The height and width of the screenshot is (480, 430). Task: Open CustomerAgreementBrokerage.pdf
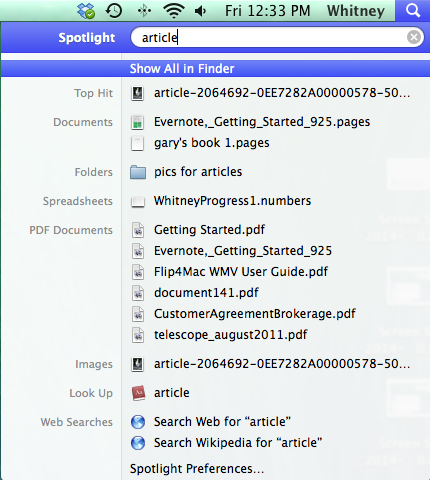pos(255,314)
